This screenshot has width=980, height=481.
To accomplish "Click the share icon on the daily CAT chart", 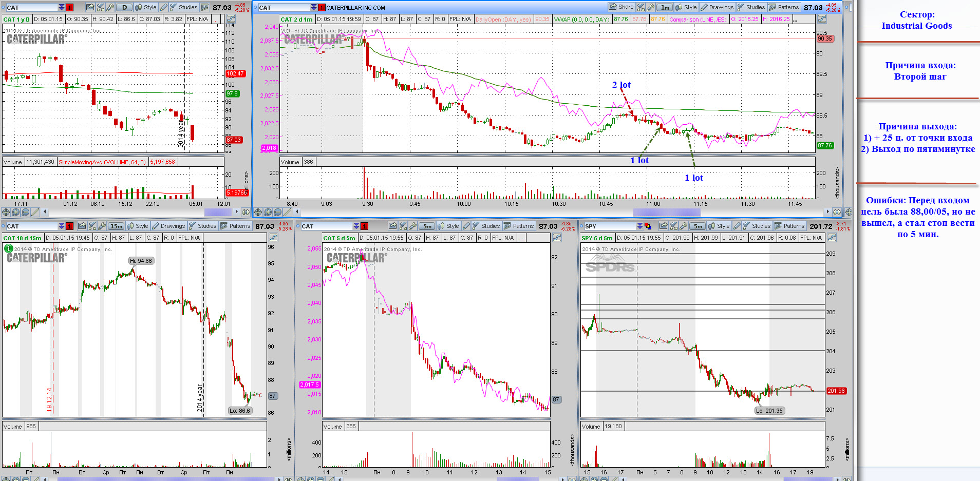I will (x=90, y=7).
